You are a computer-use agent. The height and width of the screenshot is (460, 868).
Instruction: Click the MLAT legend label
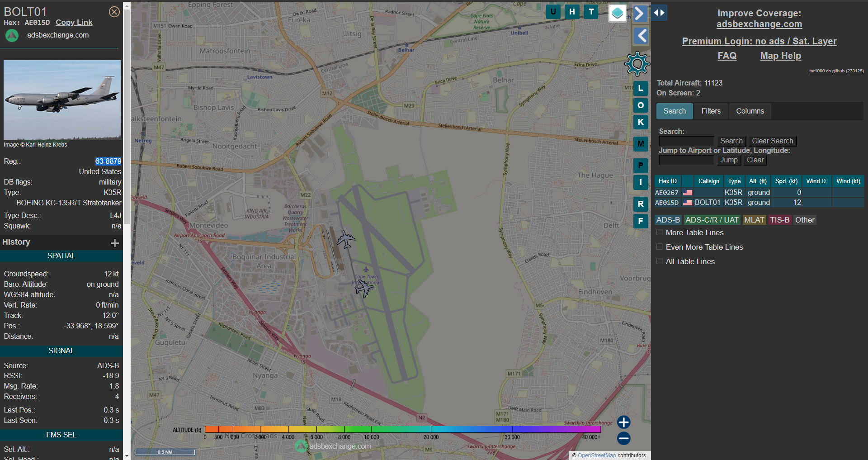pyautogui.click(x=754, y=220)
